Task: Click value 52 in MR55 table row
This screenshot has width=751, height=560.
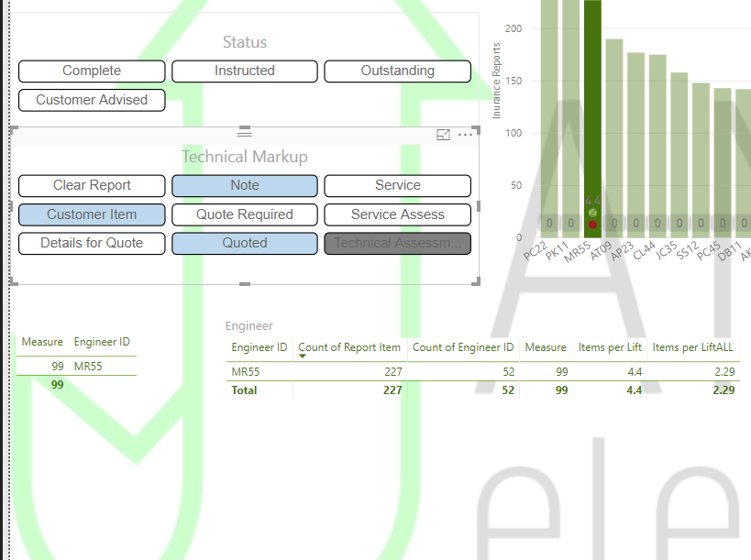Action: (509, 372)
